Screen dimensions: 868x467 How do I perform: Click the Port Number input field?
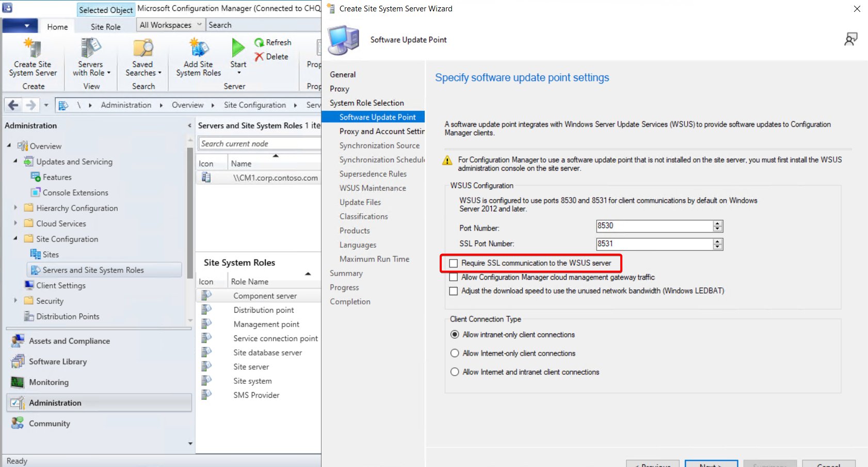point(654,226)
